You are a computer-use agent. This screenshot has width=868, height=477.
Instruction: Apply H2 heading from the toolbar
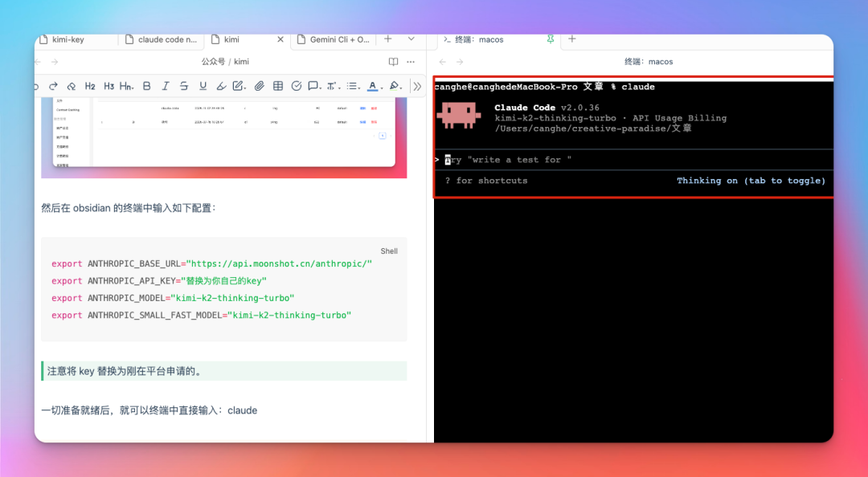coord(90,86)
